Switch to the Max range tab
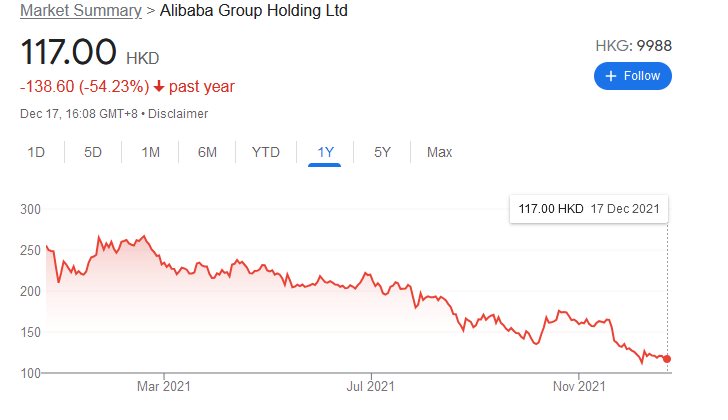 point(439,152)
